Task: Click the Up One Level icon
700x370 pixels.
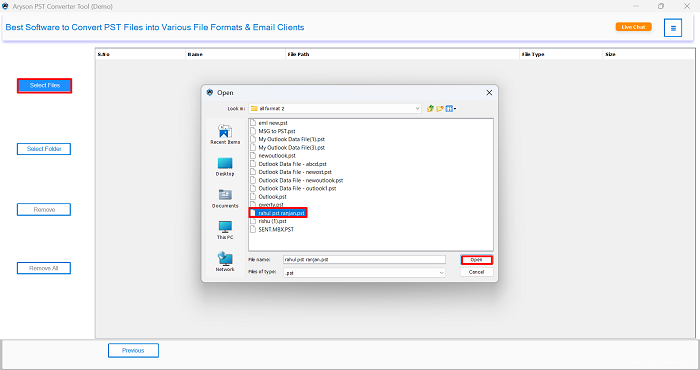Action: pyautogui.click(x=430, y=108)
